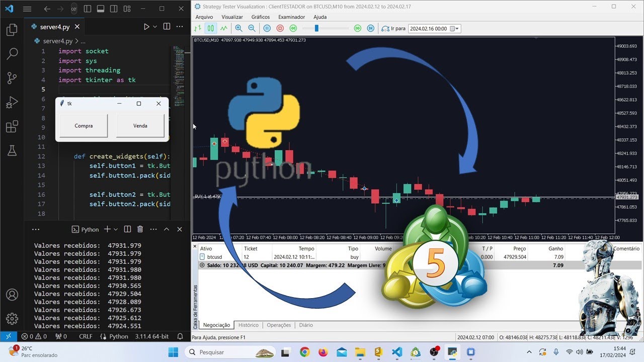
Task: Open Run and Debug view
Action: pos(12,102)
